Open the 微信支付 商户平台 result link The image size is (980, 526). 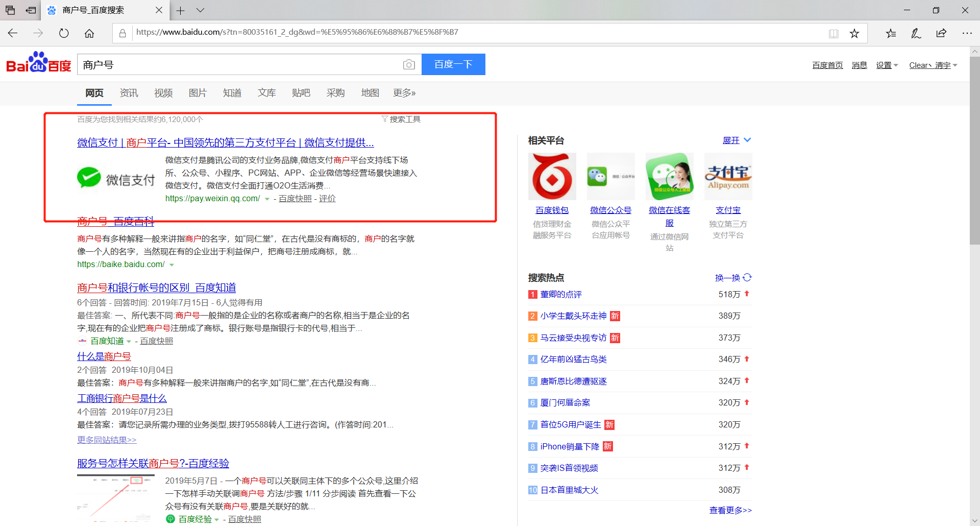point(226,142)
